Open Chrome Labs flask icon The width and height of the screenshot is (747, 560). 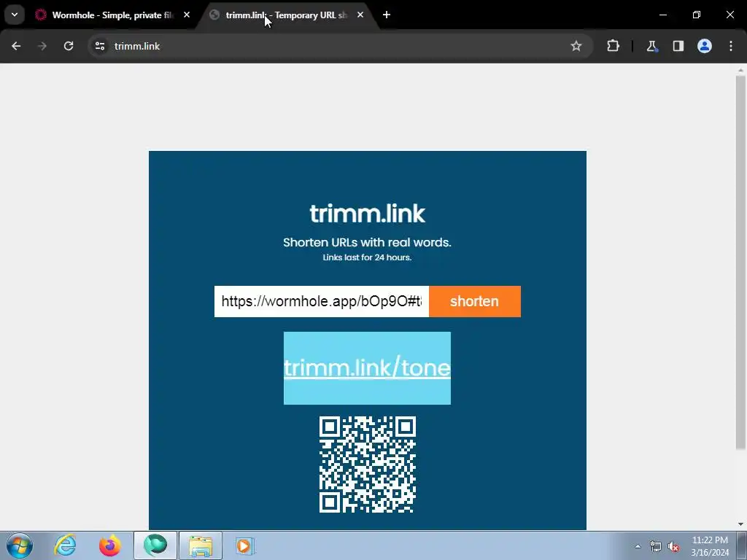tap(651, 46)
